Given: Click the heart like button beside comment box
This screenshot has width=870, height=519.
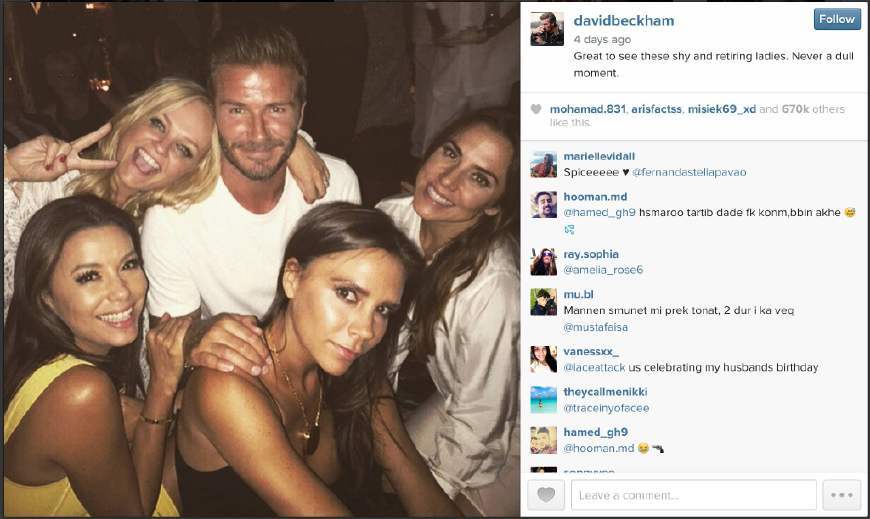Looking at the screenshot, I should click(x=546, y=495).
